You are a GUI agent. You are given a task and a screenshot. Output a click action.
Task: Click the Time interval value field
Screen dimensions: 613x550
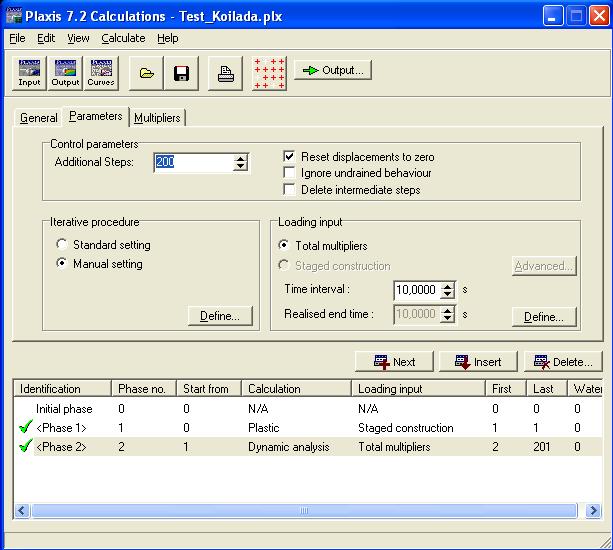[x=418, y=290]
